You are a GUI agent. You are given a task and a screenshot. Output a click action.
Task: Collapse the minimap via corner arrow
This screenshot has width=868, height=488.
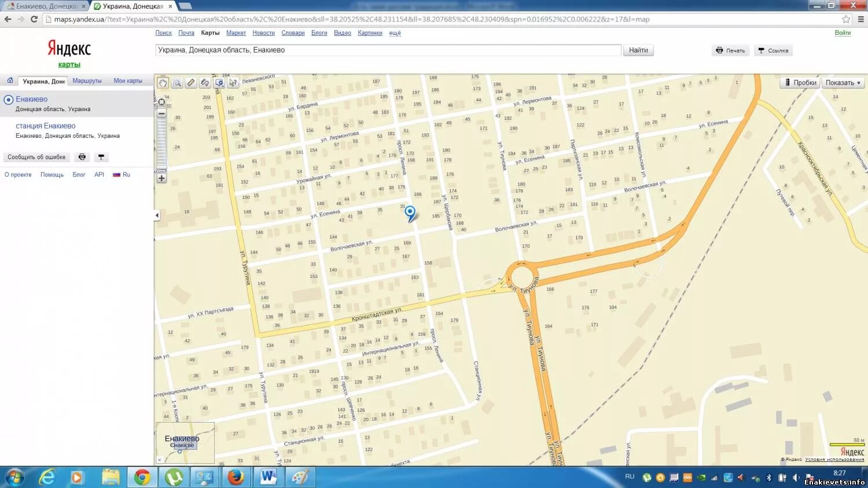point(160,460)
